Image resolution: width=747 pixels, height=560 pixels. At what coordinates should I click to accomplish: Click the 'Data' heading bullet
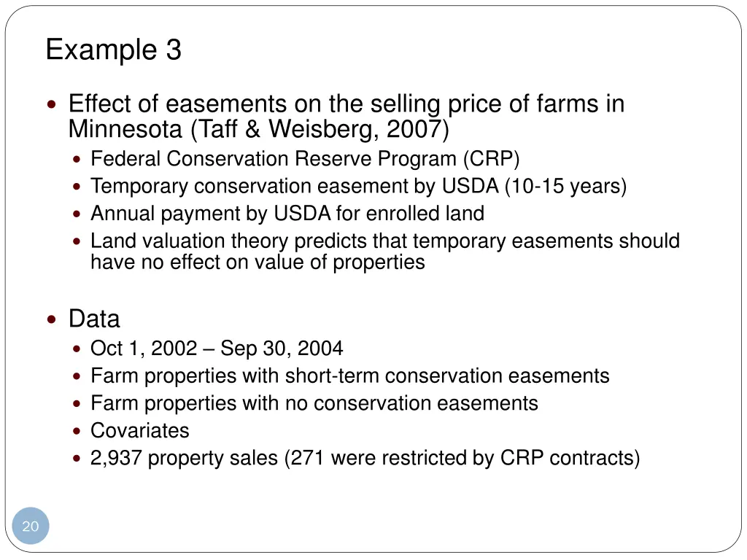click(94, 319)
